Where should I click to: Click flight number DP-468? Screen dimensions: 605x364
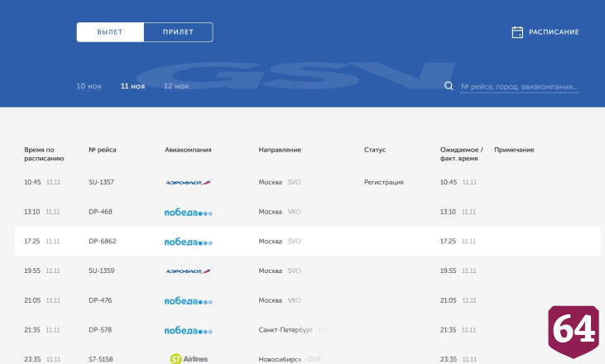pyautogui.click(x=100, y=212)
